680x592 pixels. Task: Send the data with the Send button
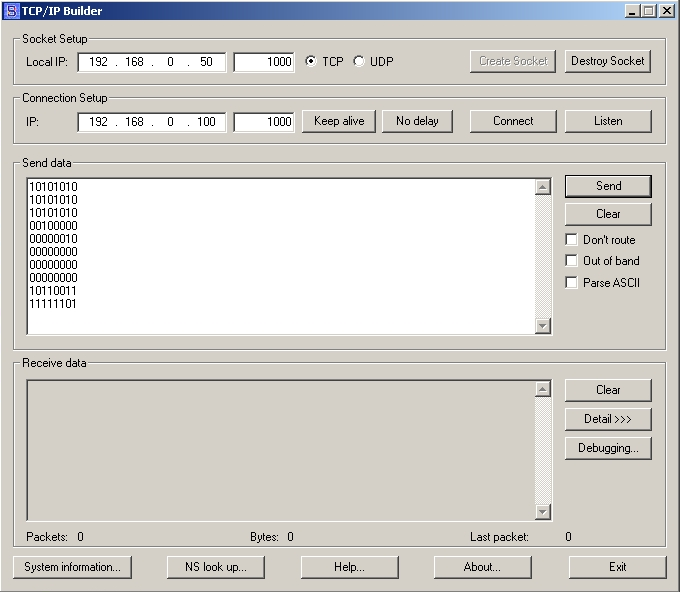coord(608,186)
